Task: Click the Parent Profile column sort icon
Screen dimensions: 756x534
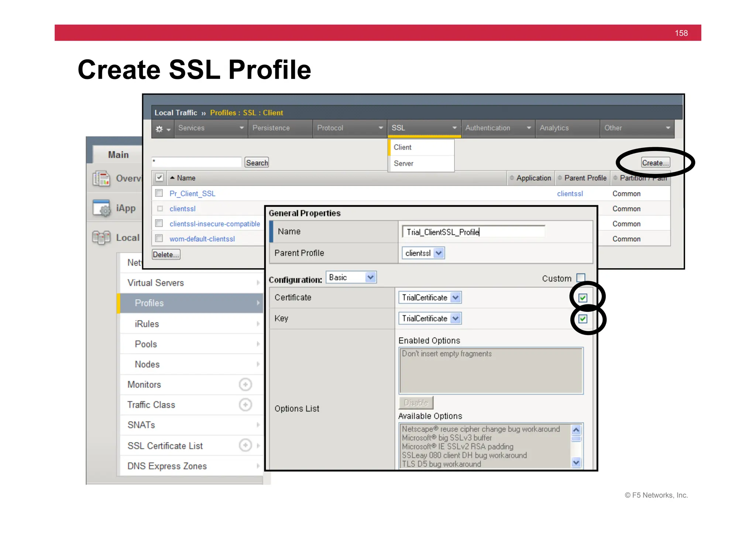Action: (x=560, y=178)
